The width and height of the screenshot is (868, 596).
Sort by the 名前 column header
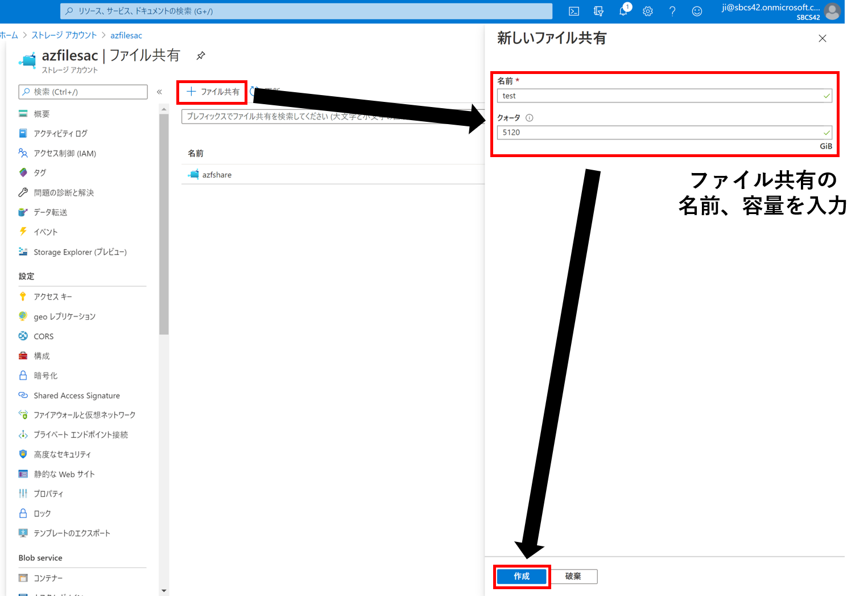point(196,154)
